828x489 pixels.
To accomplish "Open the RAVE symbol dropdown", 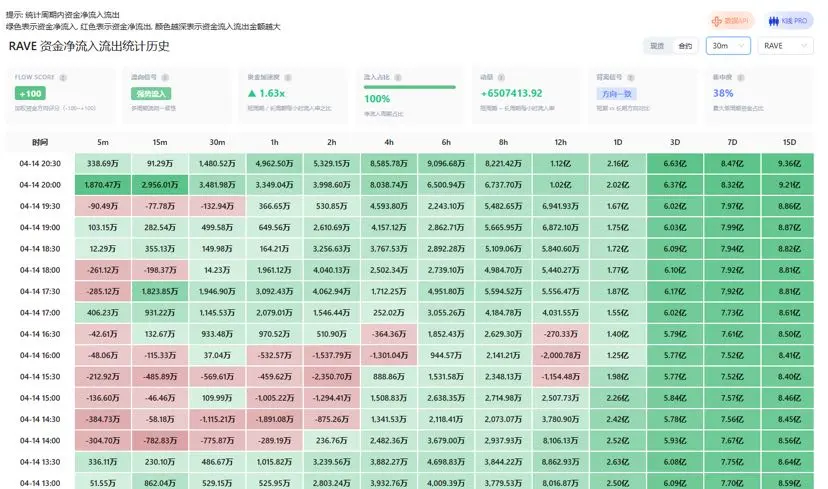I will [784, 46].
